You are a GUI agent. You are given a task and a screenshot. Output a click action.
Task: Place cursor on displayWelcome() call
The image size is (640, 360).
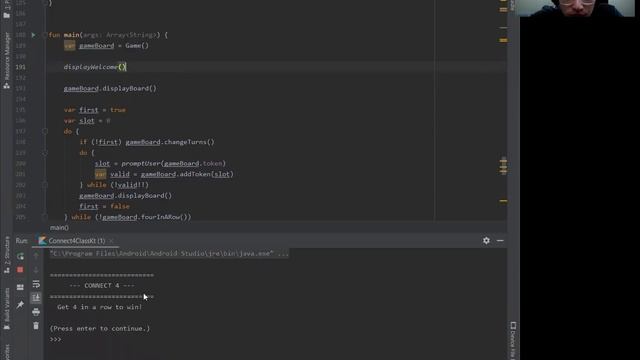pyautogui.click(x=95, y=67)
